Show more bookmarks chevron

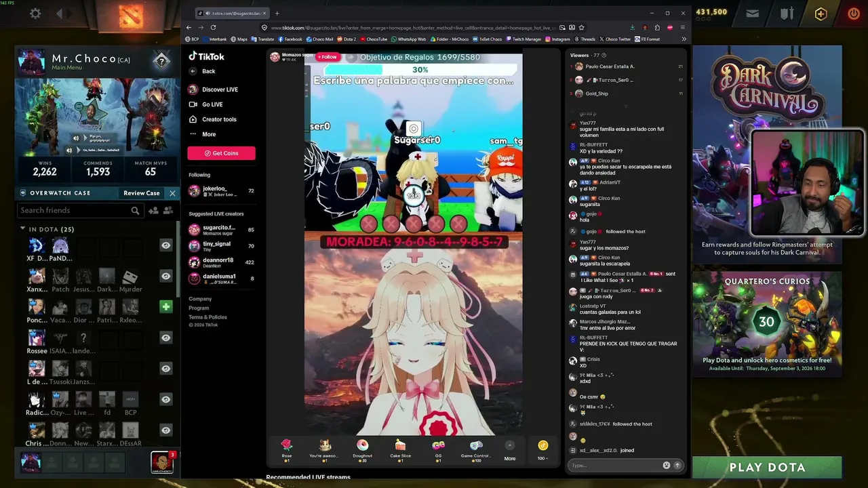click(684, 39)
